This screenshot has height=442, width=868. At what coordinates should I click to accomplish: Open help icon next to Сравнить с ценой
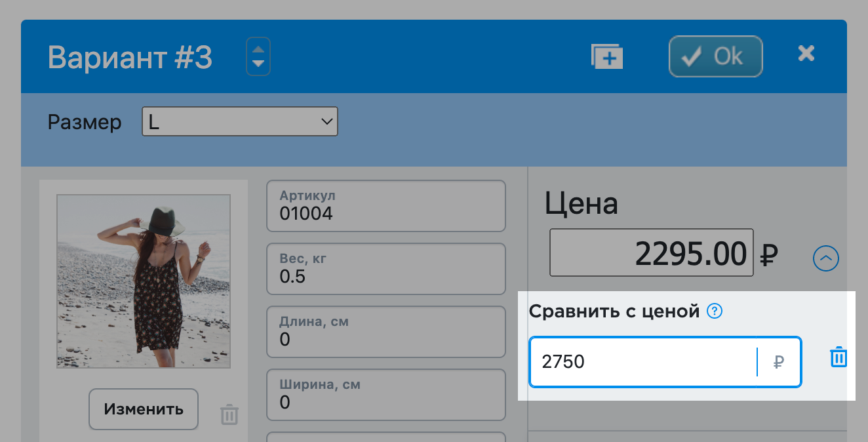(x=715, y=311)
